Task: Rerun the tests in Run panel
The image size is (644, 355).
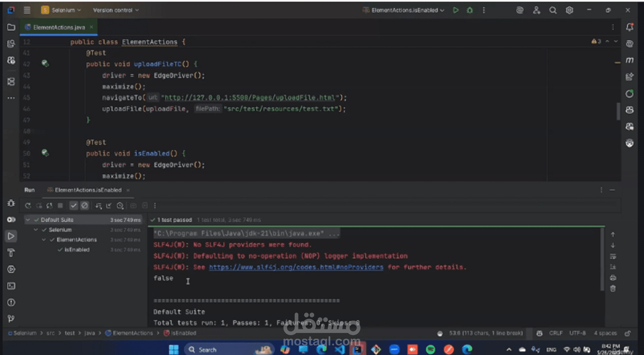Action: click(x=28, y=206)
